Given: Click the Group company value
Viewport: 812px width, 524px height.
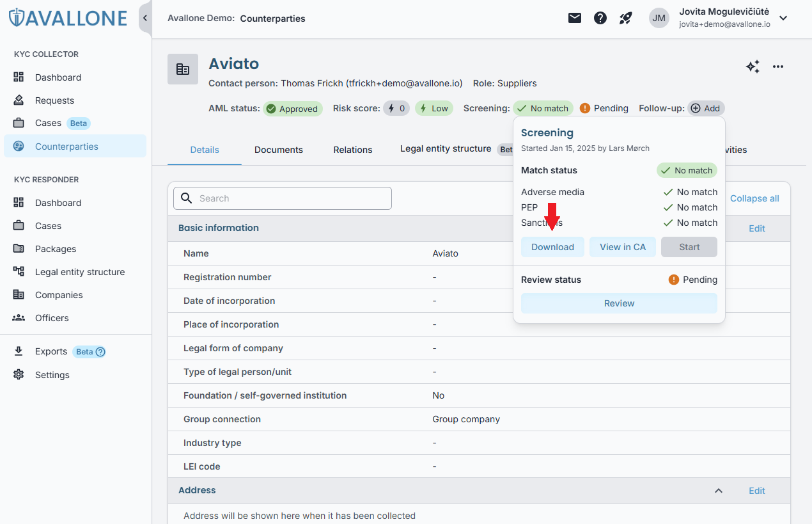Looking at the screenshot, I should pos(466,419).
